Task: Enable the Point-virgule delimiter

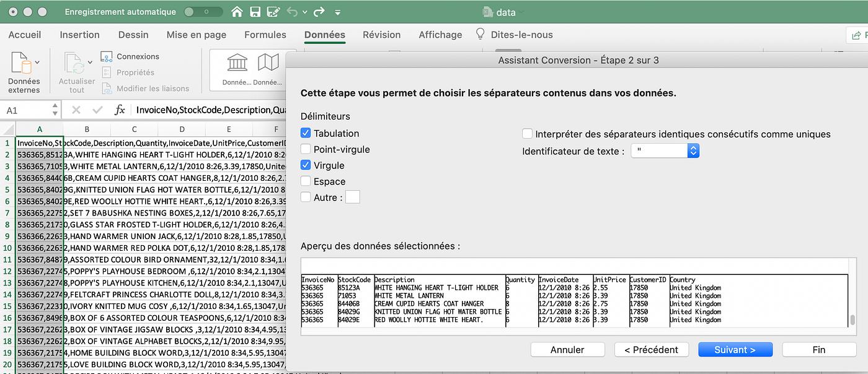Action: click(304, 149)
